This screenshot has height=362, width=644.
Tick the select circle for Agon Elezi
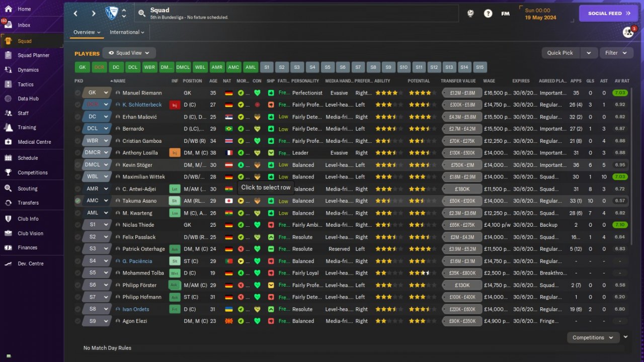tap(77, 321)
